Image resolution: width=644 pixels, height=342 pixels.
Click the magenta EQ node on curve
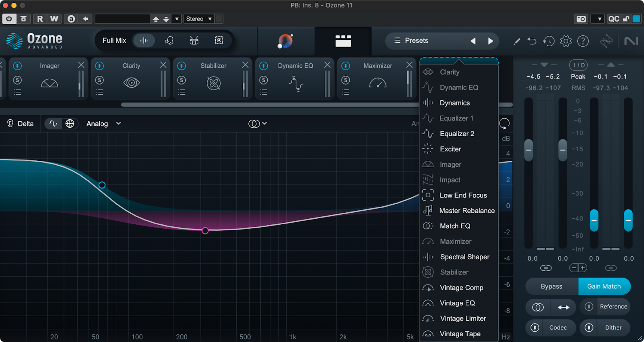click(205, 231)
